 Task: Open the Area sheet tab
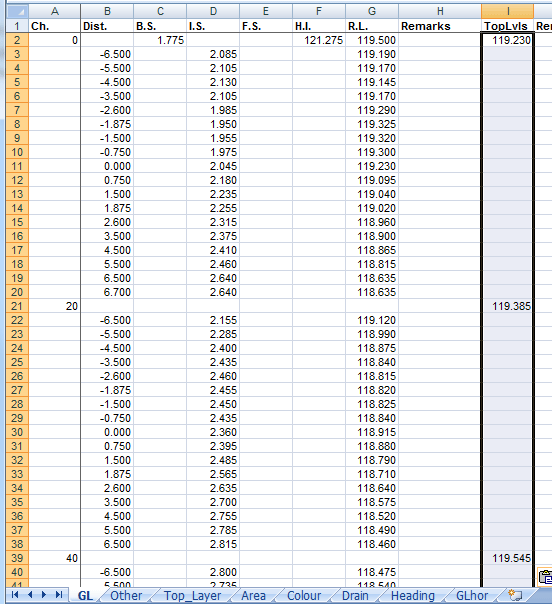[x=253, y=596]
